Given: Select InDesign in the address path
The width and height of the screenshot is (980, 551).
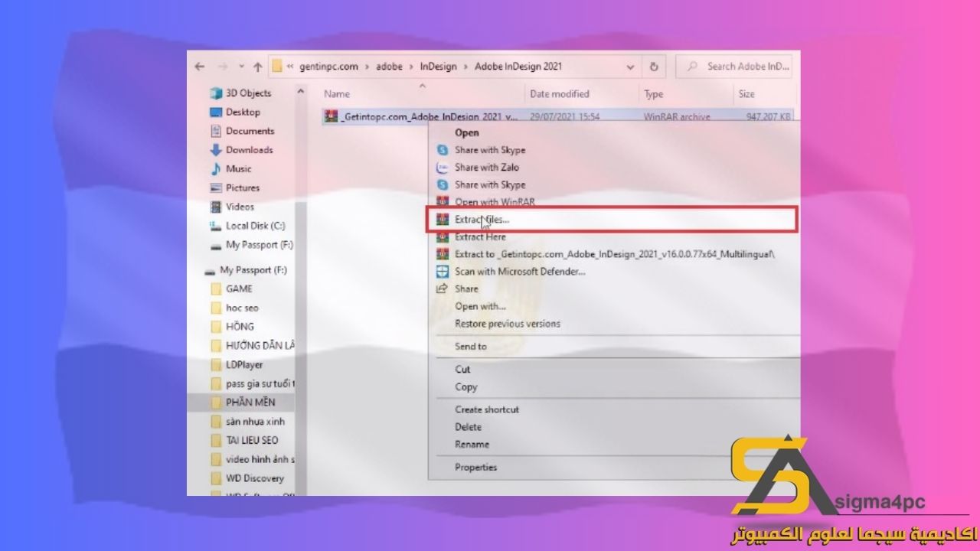Looking at the screenshot, I should pyautogui.click(x=438, y=67).
